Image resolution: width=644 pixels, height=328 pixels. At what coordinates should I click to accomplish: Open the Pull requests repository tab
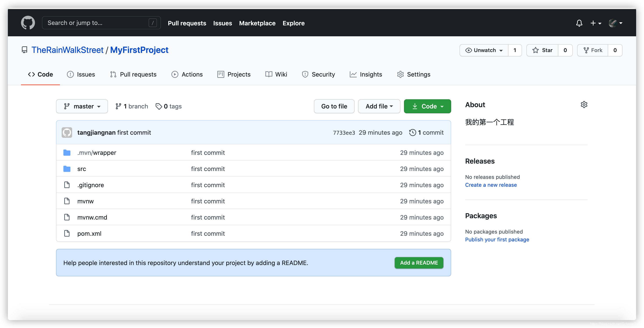[x=133, y=74]
